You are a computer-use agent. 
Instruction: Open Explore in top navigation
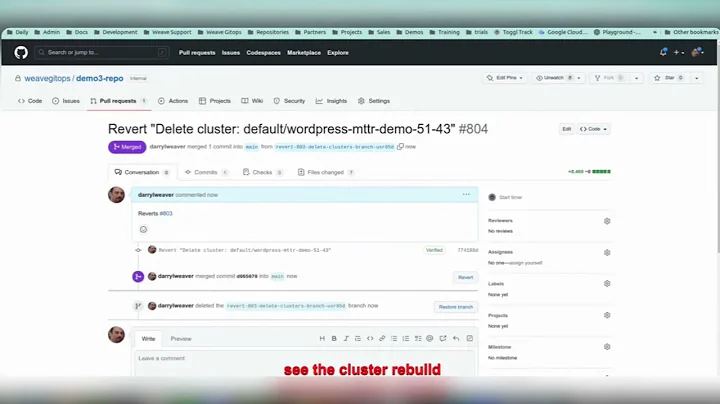[338, 53]
